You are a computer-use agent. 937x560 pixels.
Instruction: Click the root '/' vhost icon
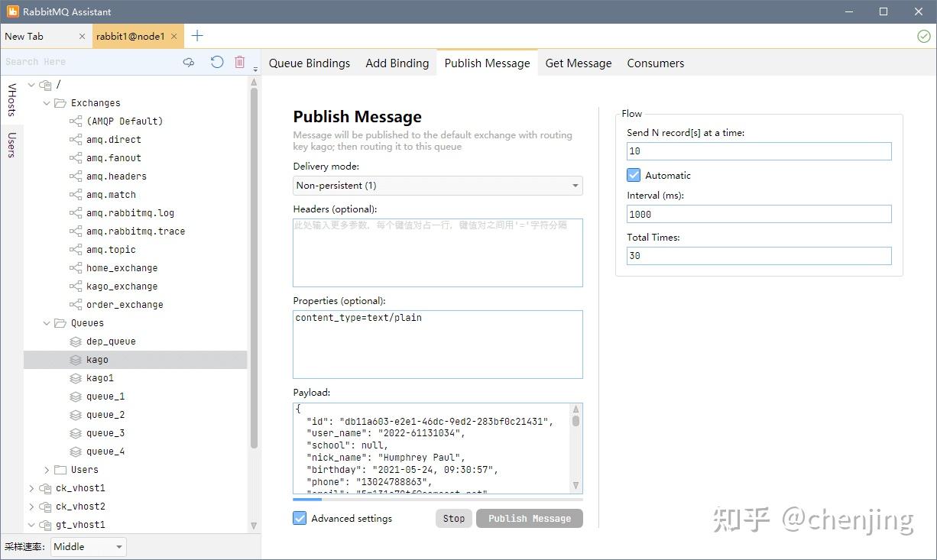(45, 85)
